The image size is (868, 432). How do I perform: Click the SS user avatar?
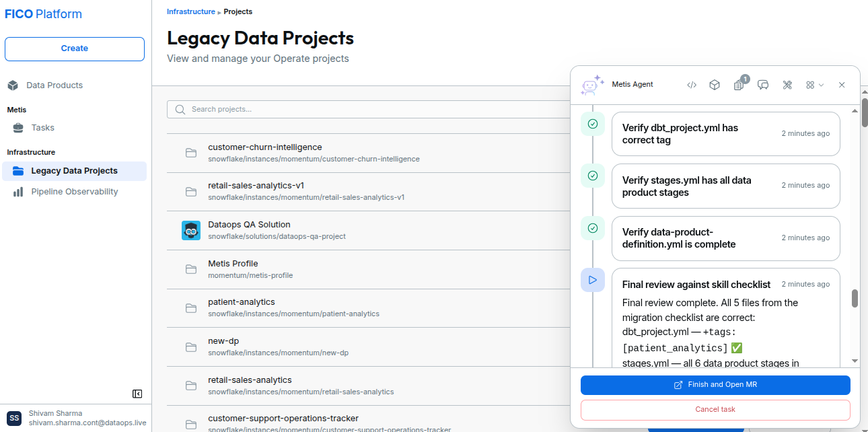[15, 419]
